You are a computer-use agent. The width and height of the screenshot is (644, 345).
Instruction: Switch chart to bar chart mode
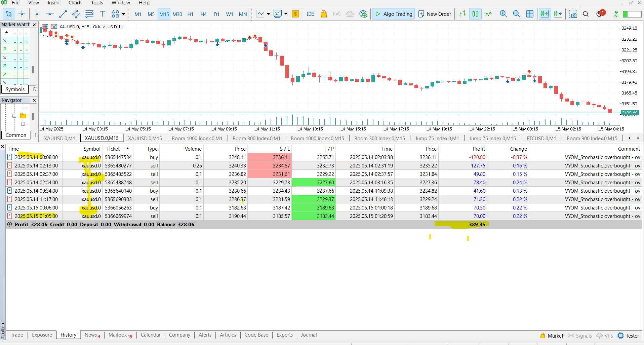462,14
